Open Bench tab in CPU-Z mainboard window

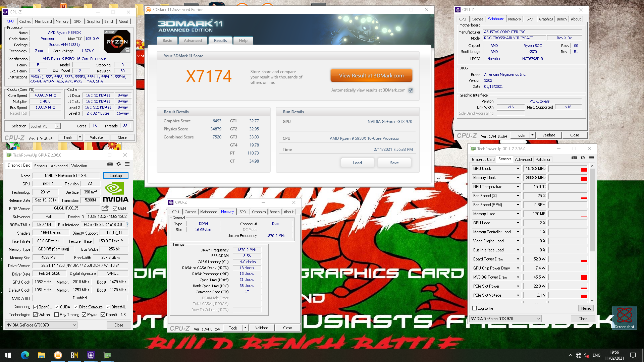(561, 19)
